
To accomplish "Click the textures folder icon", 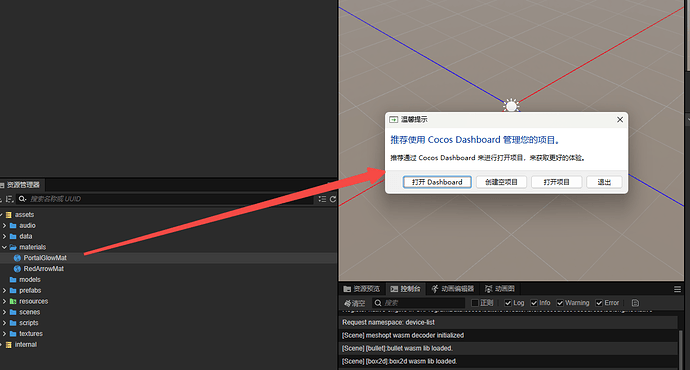I will coord(13,333).
